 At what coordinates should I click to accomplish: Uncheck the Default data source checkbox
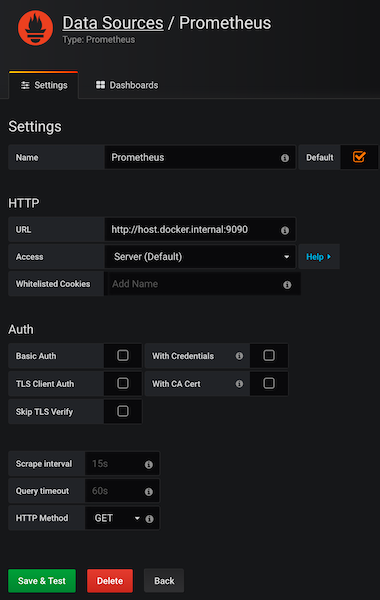click(x=359, y=157)
